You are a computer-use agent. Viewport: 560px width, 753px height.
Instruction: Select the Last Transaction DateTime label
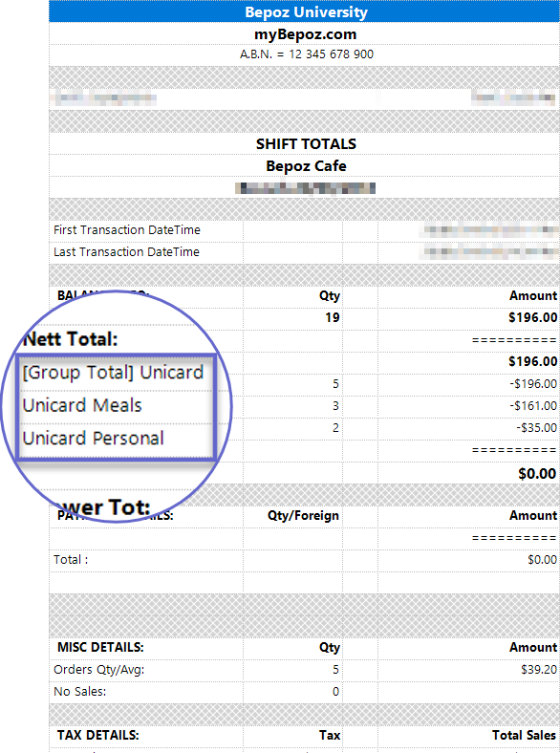click(x=126, y=252)
